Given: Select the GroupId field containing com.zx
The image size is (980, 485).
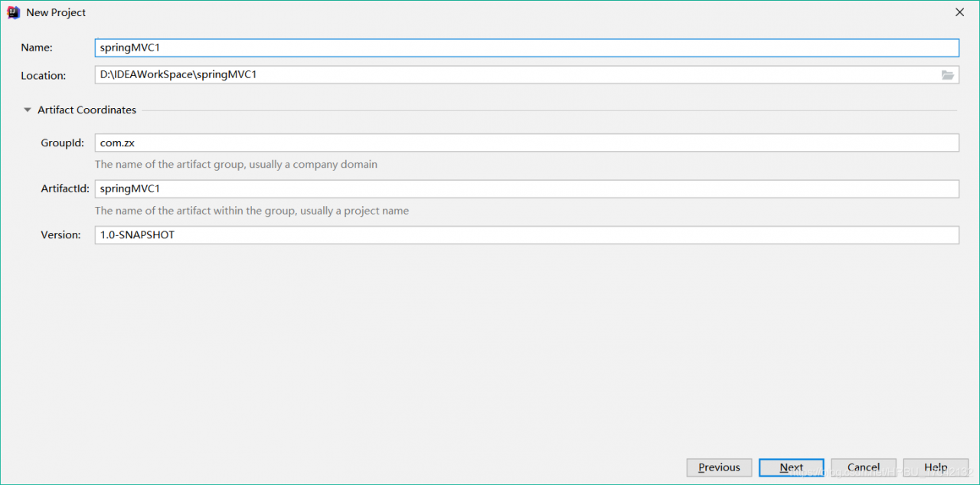Looking at the screenshot, I should coord(527,143).
